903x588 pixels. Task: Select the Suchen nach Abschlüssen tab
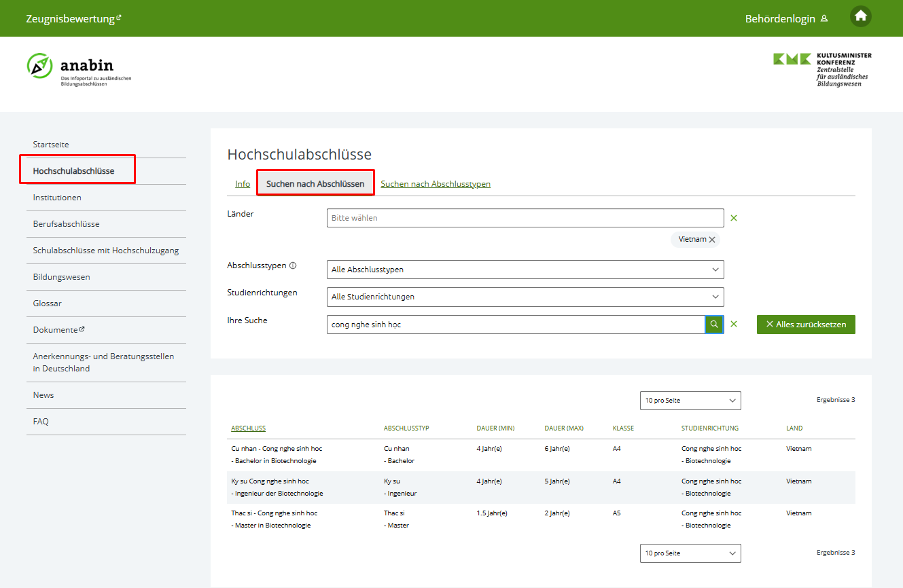click(x=315, y=184)
